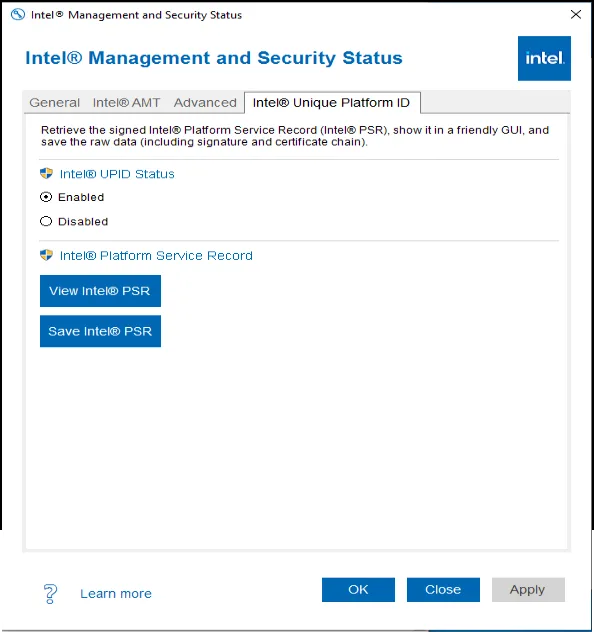Click the Save Intel PSR button
Image resolution: width=594 pixels, height=634 pixels.
[x=100, y=331]
